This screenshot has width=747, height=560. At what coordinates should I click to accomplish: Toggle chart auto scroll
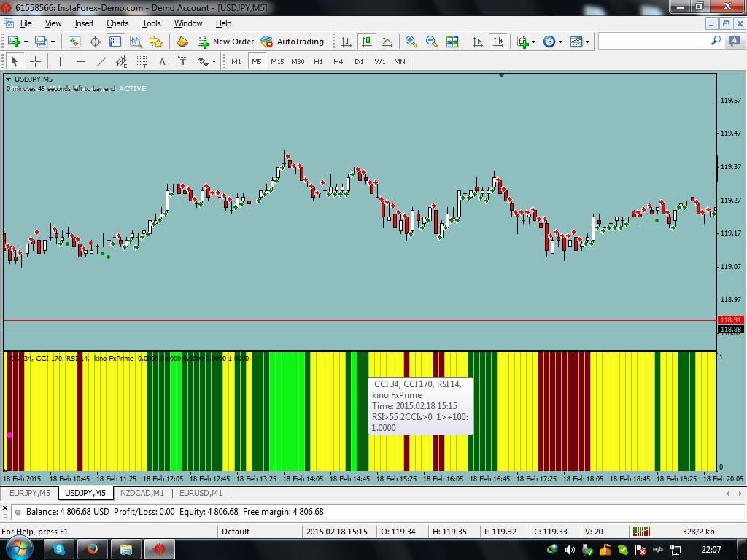[478, 42]
